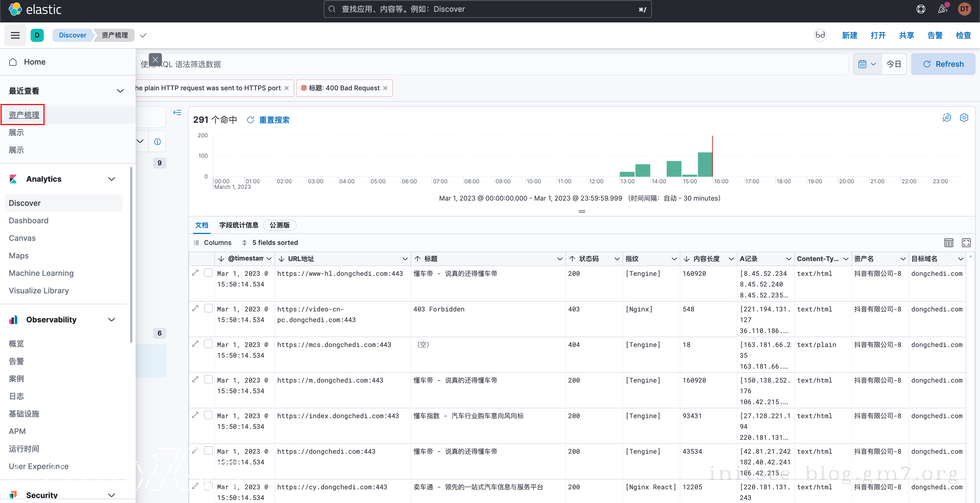Collapse the Analytics navigation section
This screenshot has width=980, height=503.
click(112, 179)
